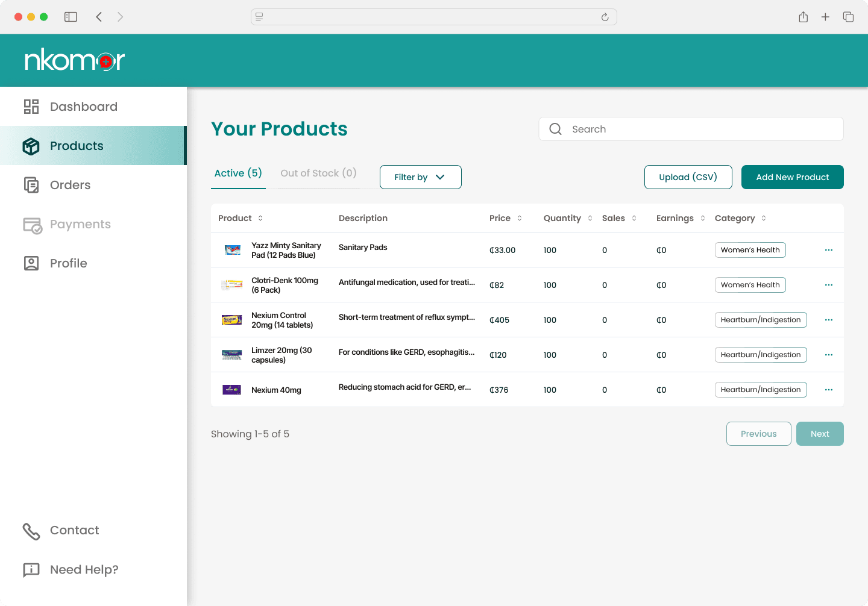Screen dimensions: 868x606
Task: Open more options for Nexium 40mg
Action: tap(829, 390)
